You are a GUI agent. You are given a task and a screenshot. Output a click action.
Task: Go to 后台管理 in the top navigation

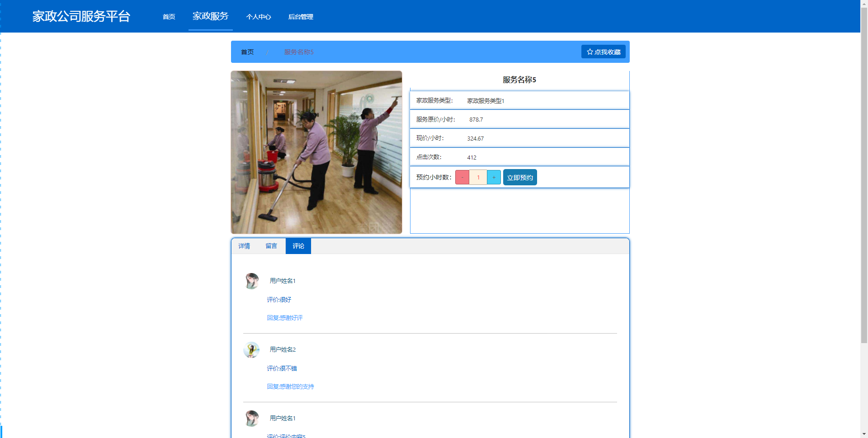[x=301, y=17]
